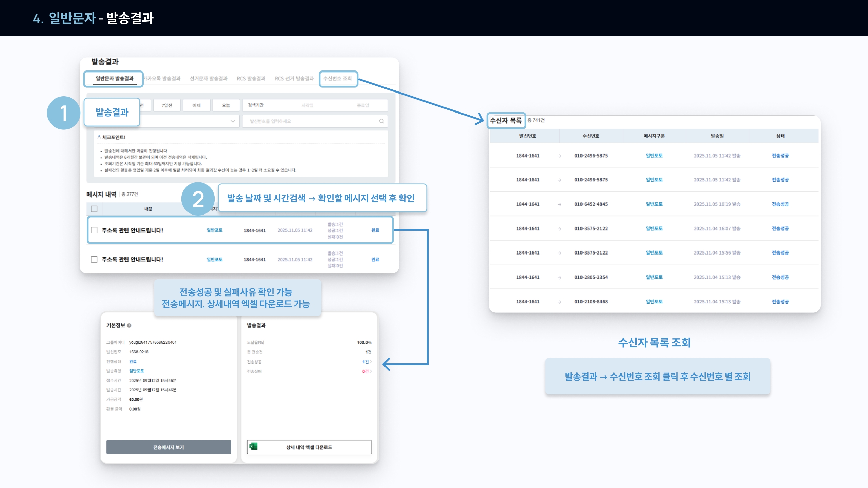The image size is (868, 488).
Task: Check the highlighted first message row checkbox
Action: click(94, 230)
